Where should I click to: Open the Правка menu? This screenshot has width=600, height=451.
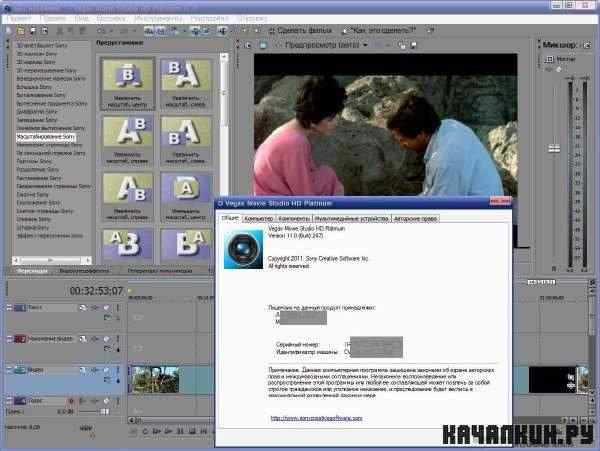[54, 18]
